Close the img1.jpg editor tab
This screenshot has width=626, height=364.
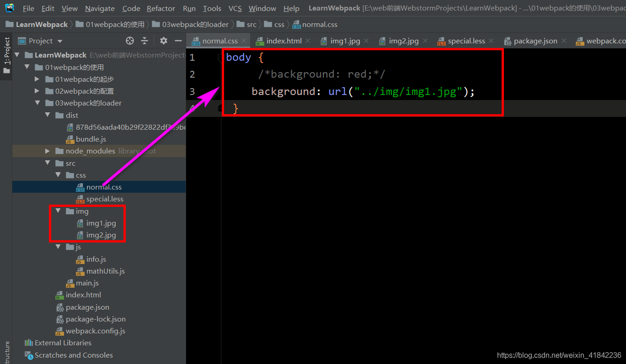click(366, 41)
